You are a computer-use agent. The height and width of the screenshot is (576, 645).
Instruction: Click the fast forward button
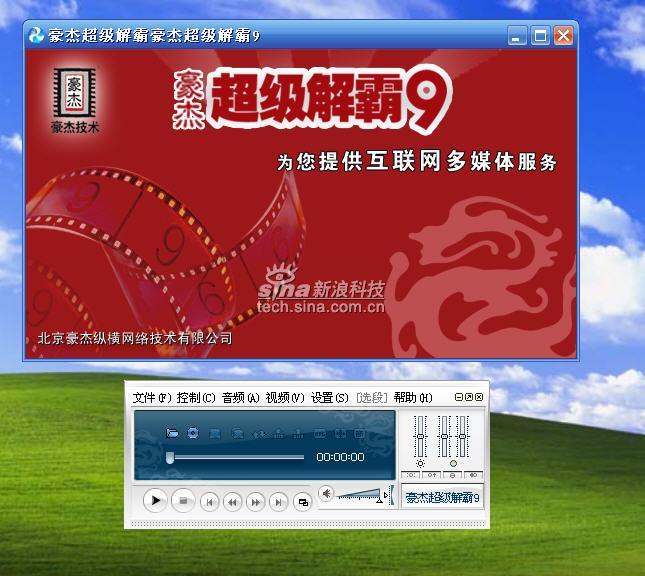click(255, 502)
